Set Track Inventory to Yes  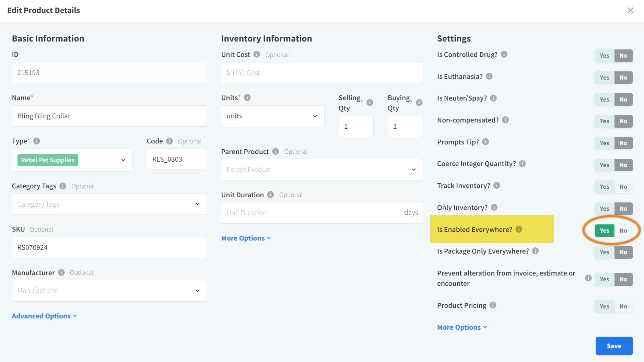[x=604, y=187]
